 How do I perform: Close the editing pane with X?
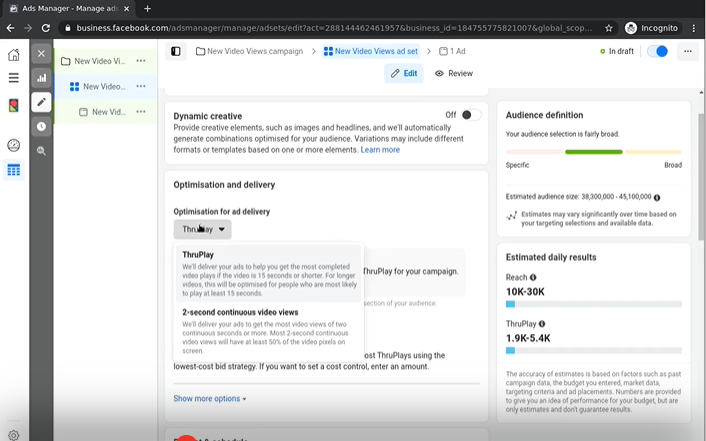pos(41,54)
